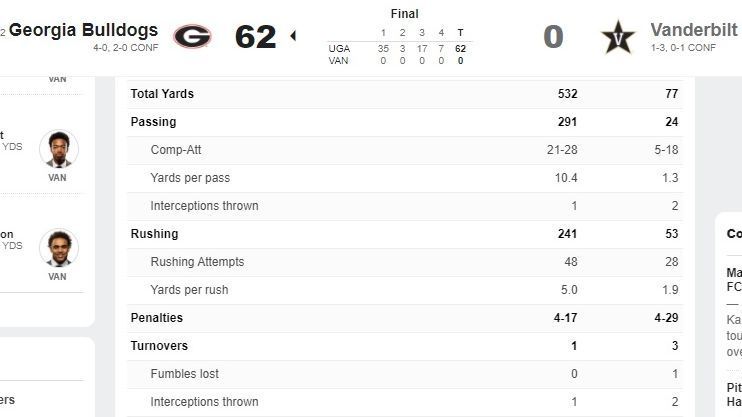Click the winner arrow beside score 62
This screenshot has height=417, width=742.
(x=293, y=36)
